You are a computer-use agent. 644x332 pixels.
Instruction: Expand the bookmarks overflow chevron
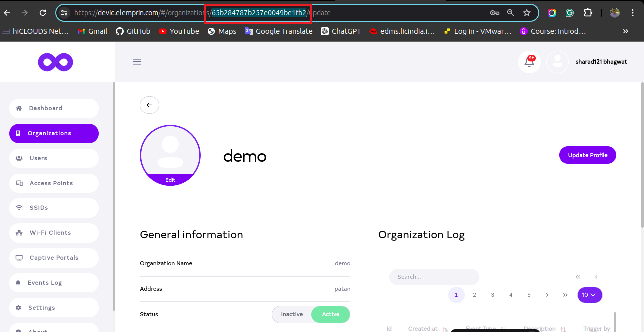tap(625, 31)
